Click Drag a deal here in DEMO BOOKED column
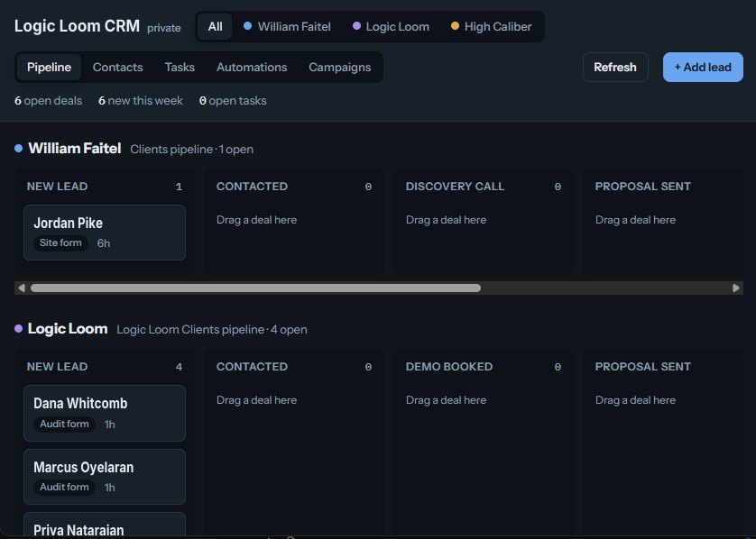This screenshot has height=539, width=756. [446, 400]
